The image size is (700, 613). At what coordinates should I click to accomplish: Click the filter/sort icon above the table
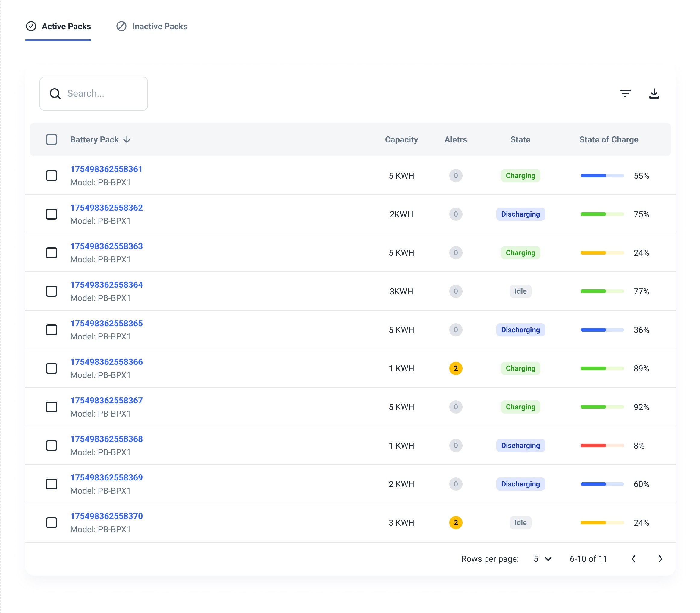pyautogui.click(x=626, y=93)
